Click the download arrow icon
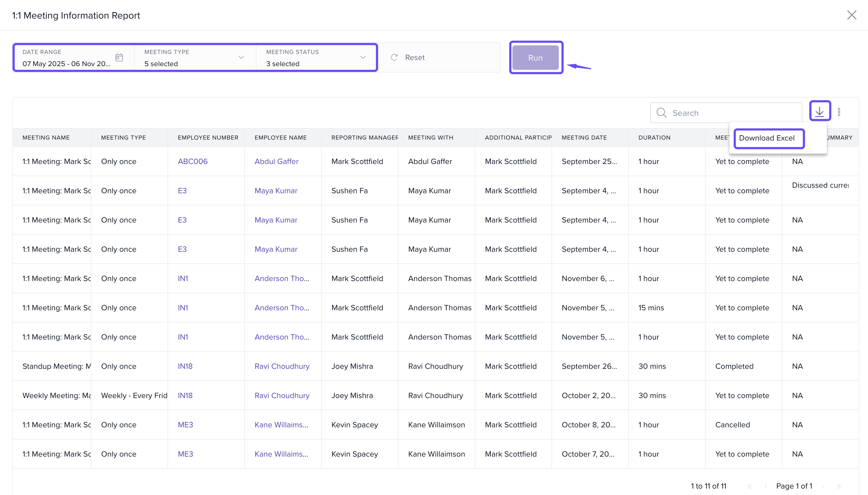The image size is (868, 495). click(x=820, y=111)
